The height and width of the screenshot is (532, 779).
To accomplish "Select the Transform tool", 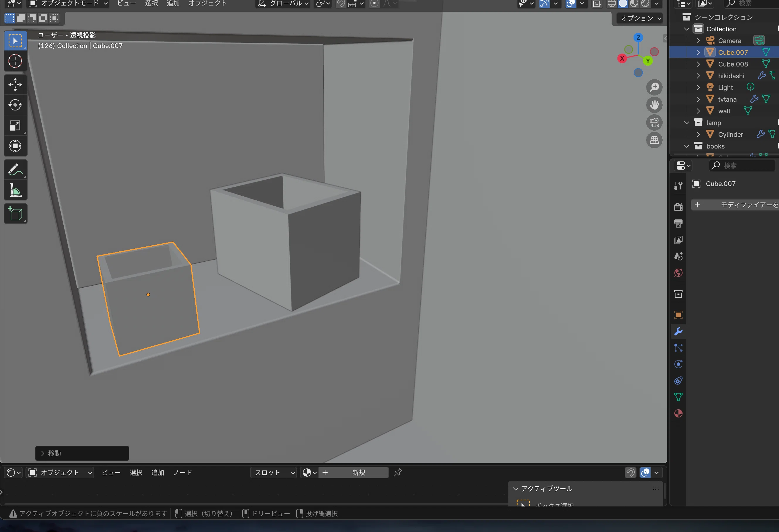I will [16, 146].
